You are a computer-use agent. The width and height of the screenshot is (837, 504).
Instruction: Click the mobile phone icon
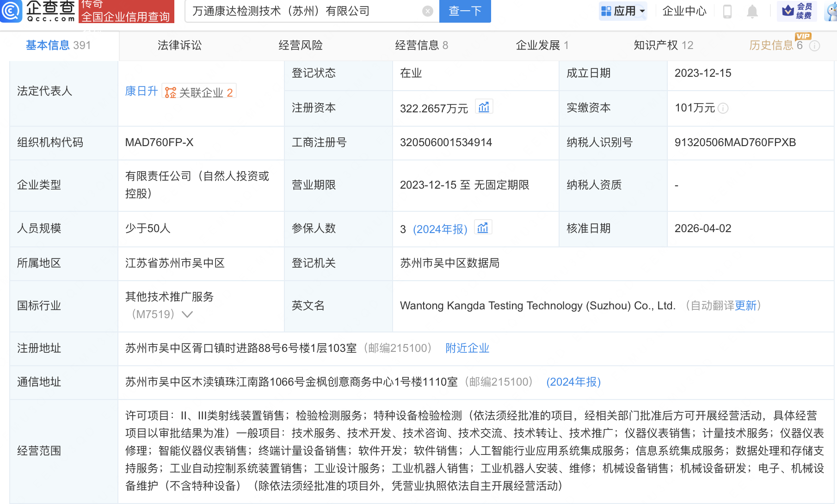coord(727,11)
